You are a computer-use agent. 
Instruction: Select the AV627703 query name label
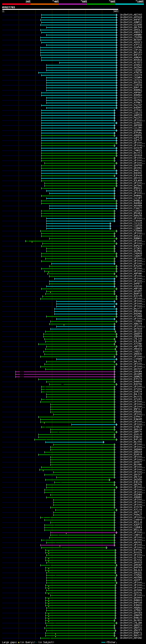point(8,7)
